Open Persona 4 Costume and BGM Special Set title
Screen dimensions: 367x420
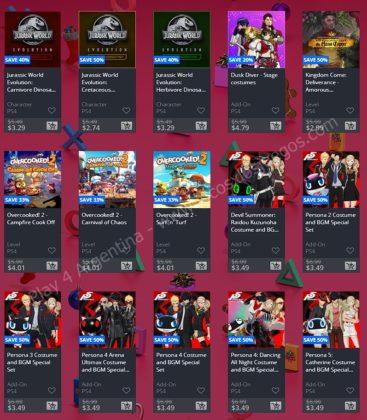coord(181,362)
